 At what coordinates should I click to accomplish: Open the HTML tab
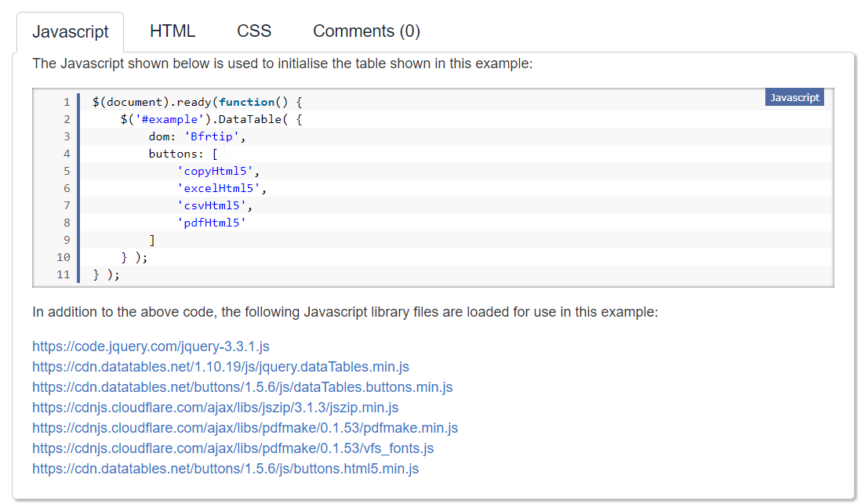click(173, 31)
